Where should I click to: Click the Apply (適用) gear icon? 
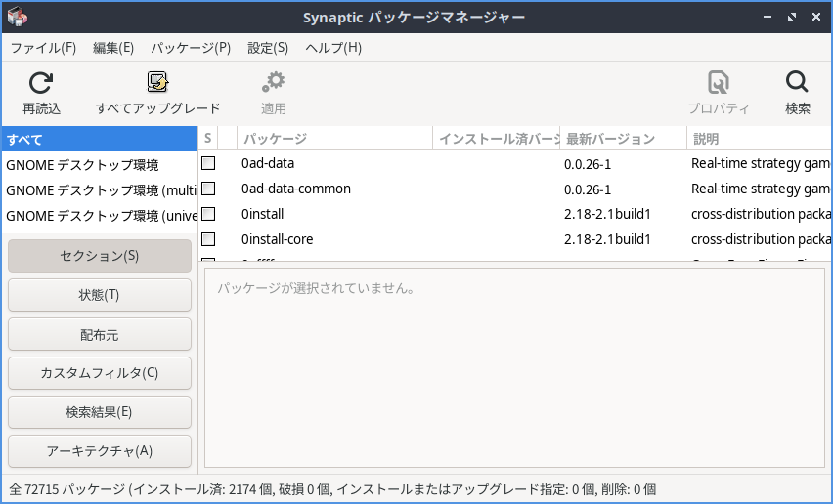tap(273, 84)
